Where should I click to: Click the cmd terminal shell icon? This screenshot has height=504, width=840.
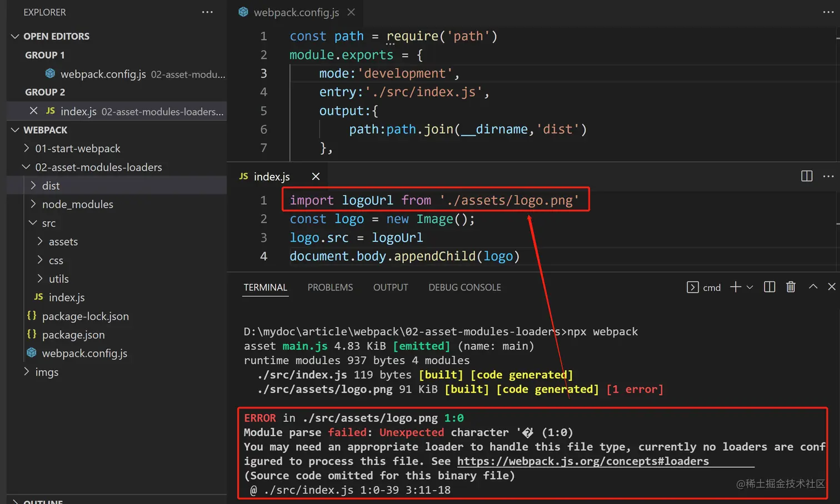[x=693, y=287]
